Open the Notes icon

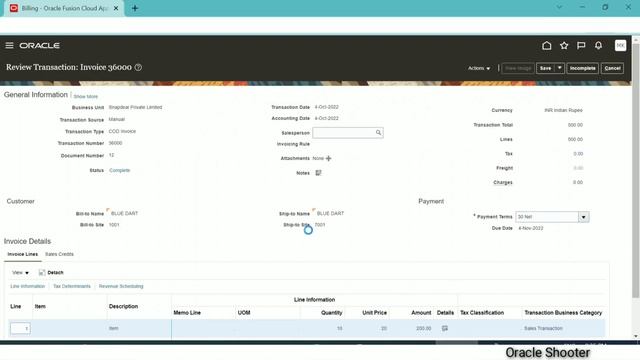318,173
